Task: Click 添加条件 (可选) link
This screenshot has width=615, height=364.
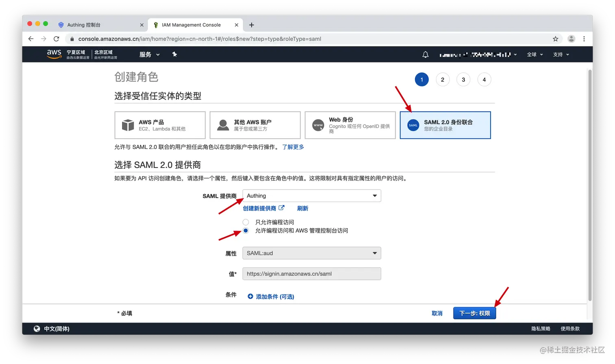Action: [x=275, y=297]
